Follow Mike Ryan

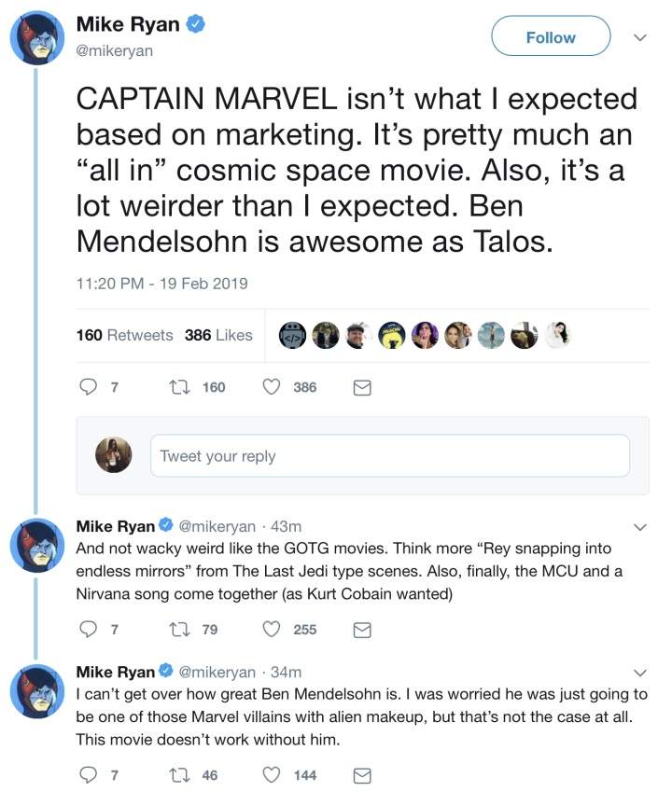point(551,37)
